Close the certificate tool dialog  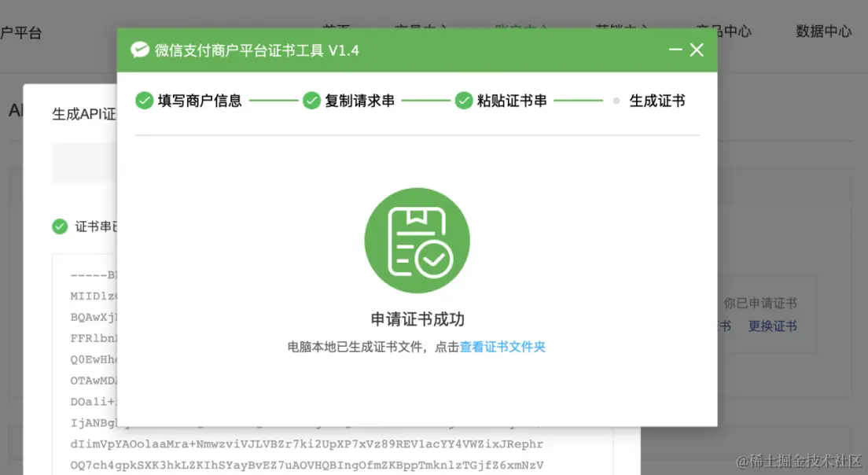[697, 50]
